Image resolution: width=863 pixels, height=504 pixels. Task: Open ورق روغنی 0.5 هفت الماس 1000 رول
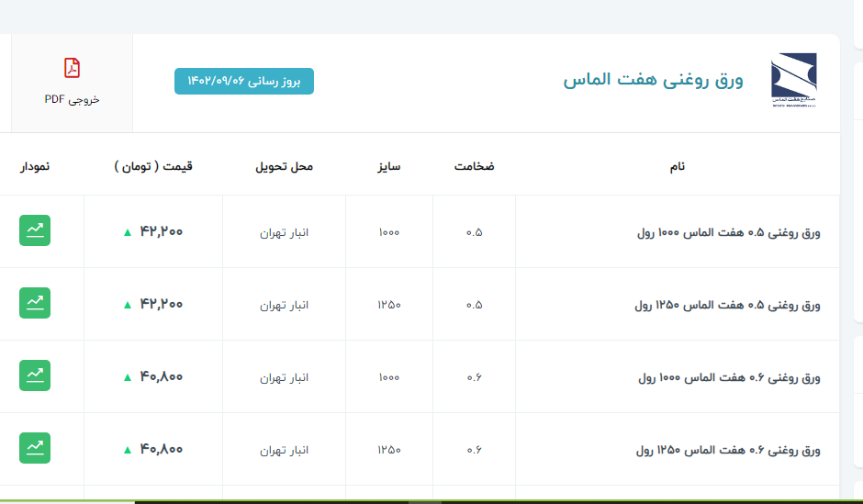[x=728, y=232]
